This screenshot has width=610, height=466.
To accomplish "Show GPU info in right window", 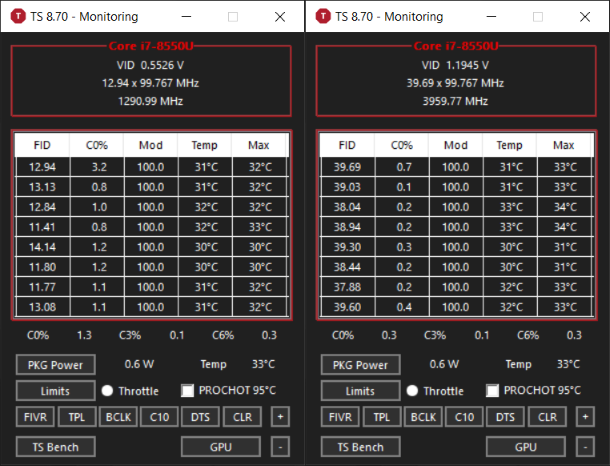I will pos(526,447).
